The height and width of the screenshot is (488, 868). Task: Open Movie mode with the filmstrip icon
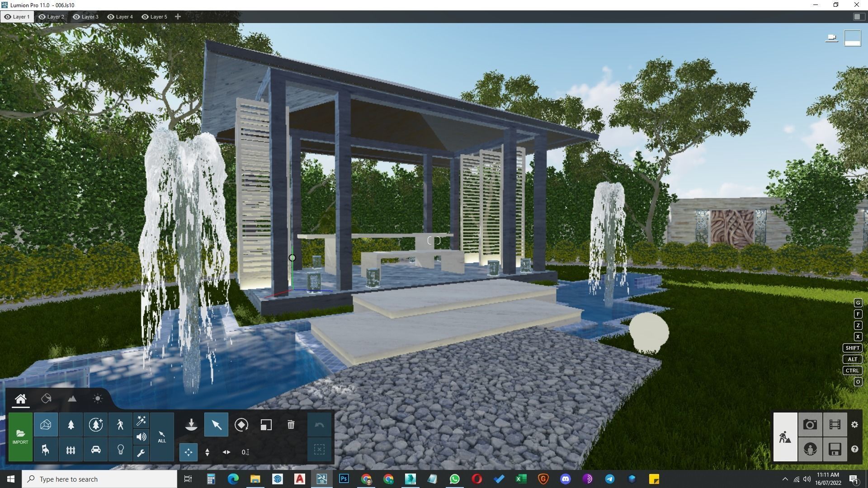(x=835, y=425)
